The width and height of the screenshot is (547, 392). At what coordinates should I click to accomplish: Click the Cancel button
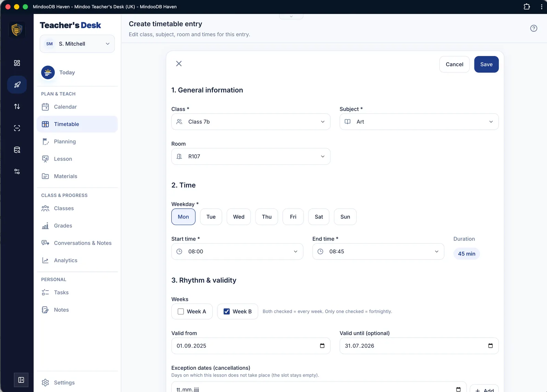pyautogui.click(x=454, y=64)
